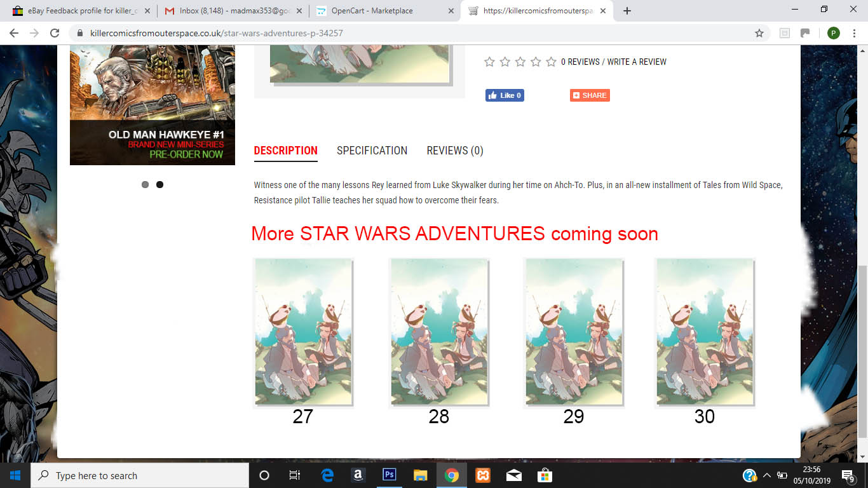Open a new browser tab with plus

pos(627,11)
